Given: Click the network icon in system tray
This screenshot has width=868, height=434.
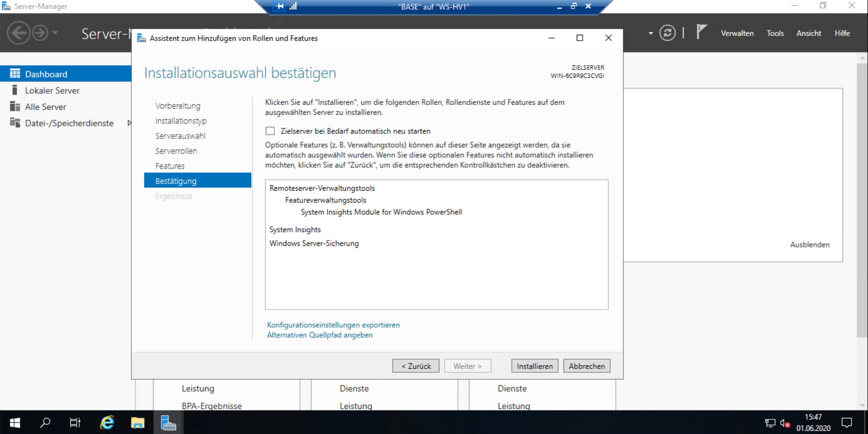Looking at the screenshot, I should [770, 423].
